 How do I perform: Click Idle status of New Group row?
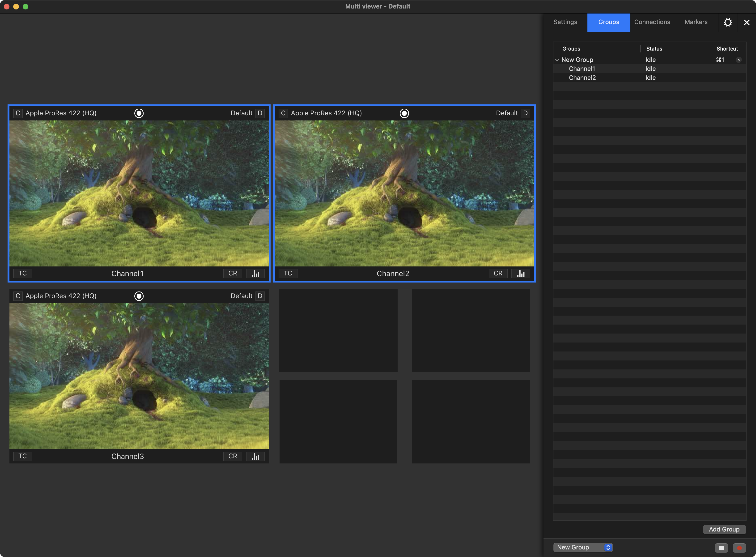click(650, 60)
